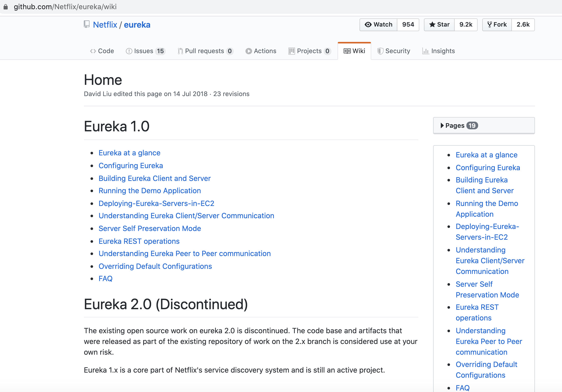562x392 pixels.
Task: Click the lock icon in the address bar
Action: [6, 7]
